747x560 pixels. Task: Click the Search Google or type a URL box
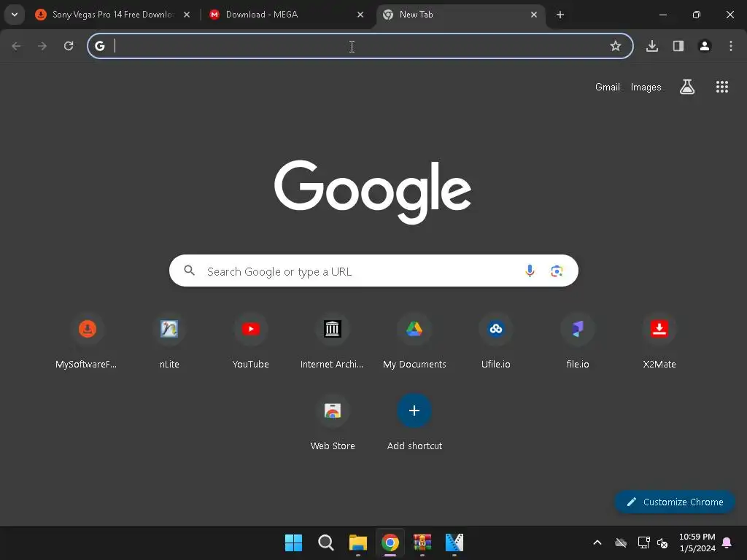[x=373, y=271]
